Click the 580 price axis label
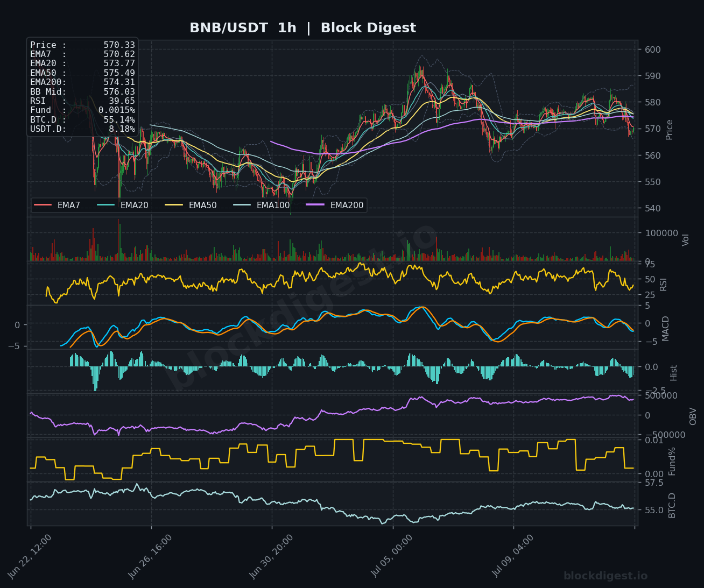The height and width of the screenshot is (588, 704). [x=652, y=102]
